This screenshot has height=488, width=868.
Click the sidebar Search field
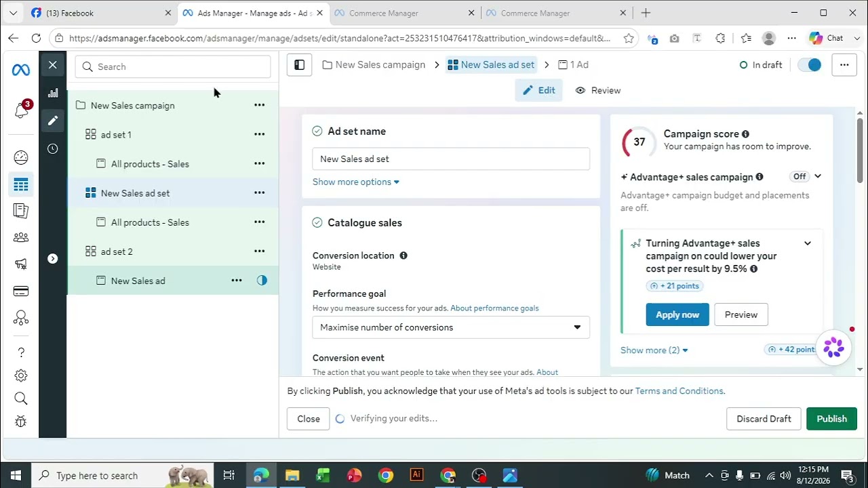tap(173, 66)
